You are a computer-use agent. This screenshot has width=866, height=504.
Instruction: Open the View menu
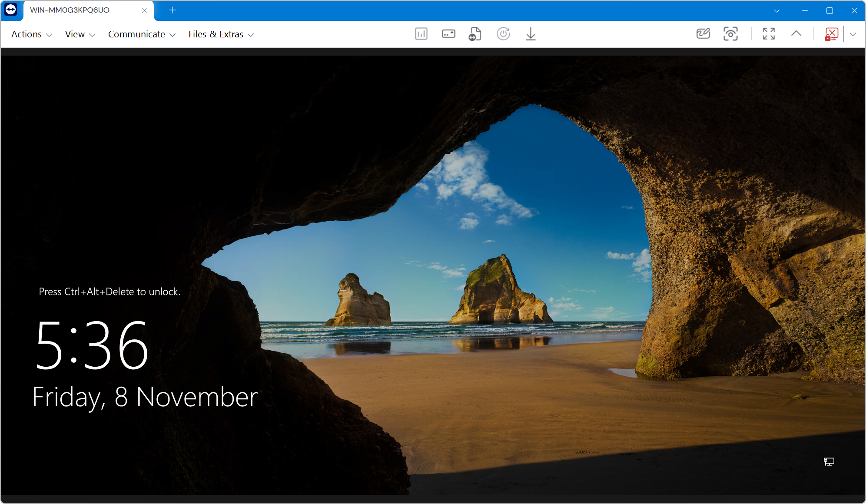pos(80,34)
